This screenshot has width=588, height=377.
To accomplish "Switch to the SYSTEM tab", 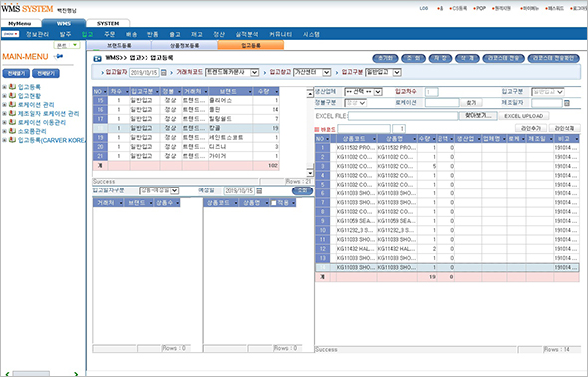I will pos(108,23).
